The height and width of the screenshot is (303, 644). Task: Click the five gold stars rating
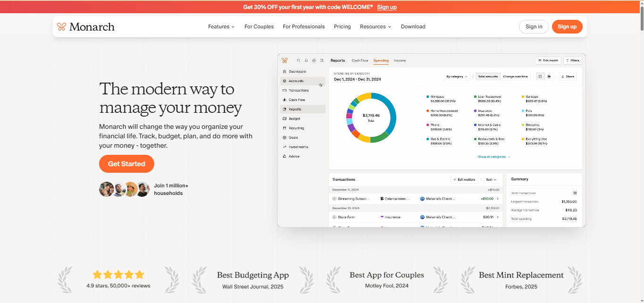(118, 275)
